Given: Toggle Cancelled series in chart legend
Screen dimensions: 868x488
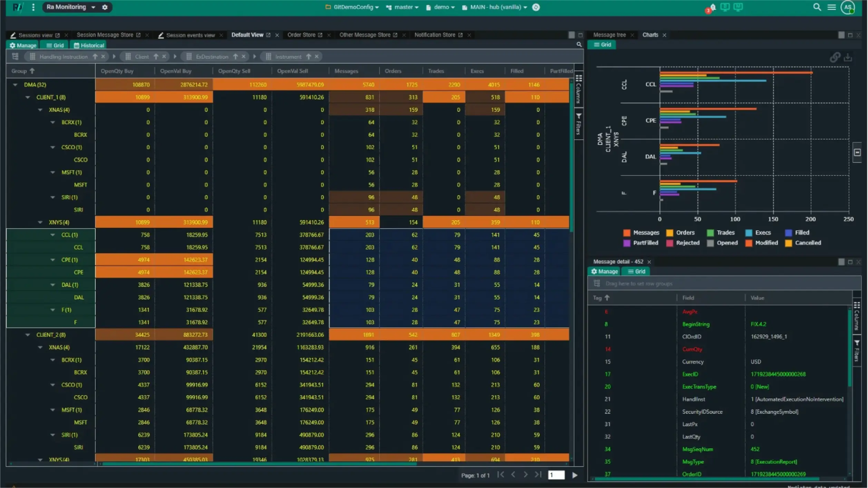Looking at the screenshot, I should (x=803, y=243).
